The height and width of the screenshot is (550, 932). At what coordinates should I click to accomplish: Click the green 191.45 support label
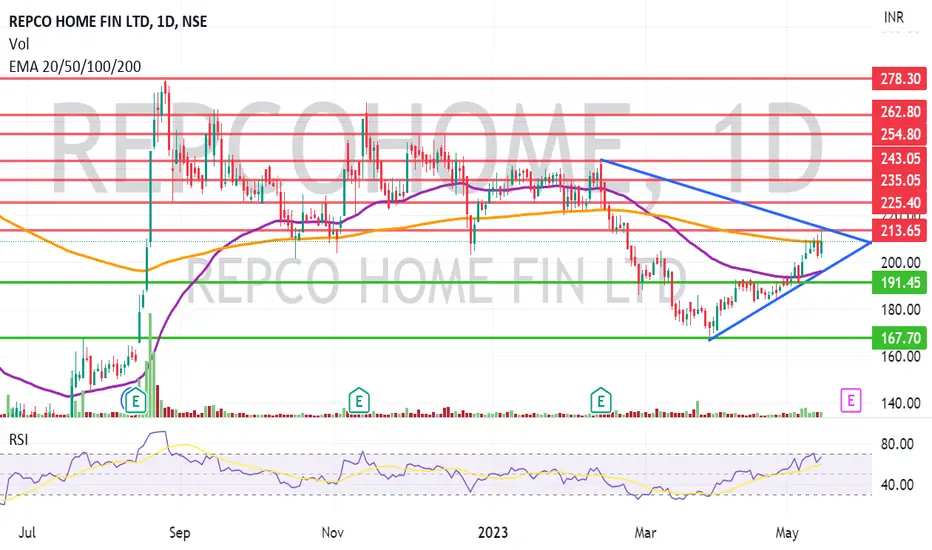[x=899, y=282]
